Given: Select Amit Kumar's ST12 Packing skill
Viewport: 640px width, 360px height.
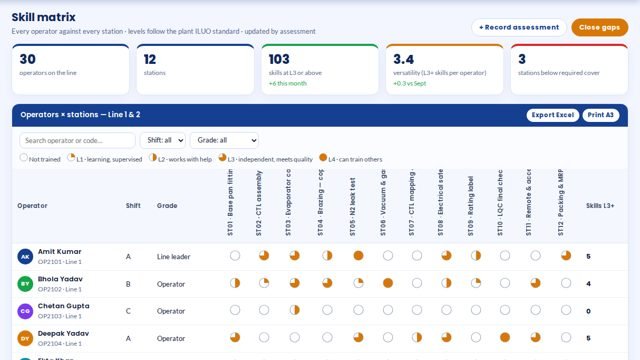Looking at the screenshot, I should pyautogui.click(x=566, y=256).
